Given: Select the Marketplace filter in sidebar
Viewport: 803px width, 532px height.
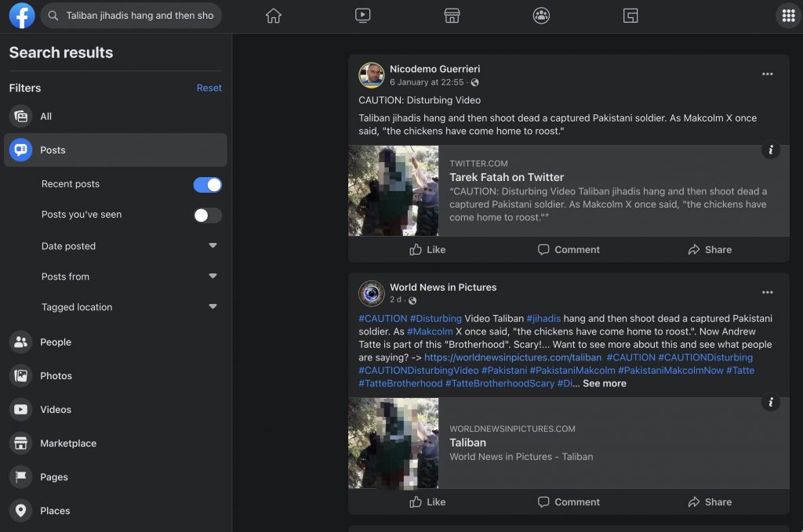Looking at the screenshot, I should pos(115,443).
